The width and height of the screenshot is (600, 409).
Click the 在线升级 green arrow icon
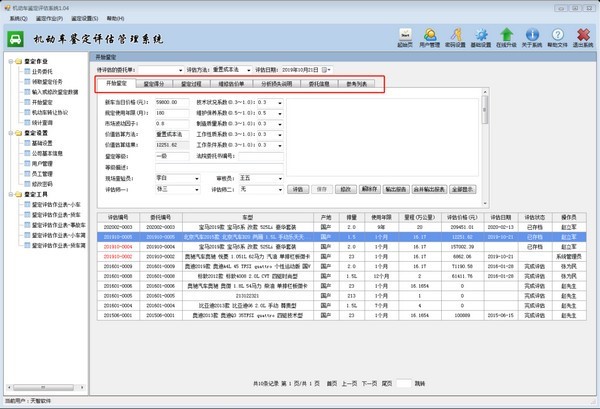(507, 35)
